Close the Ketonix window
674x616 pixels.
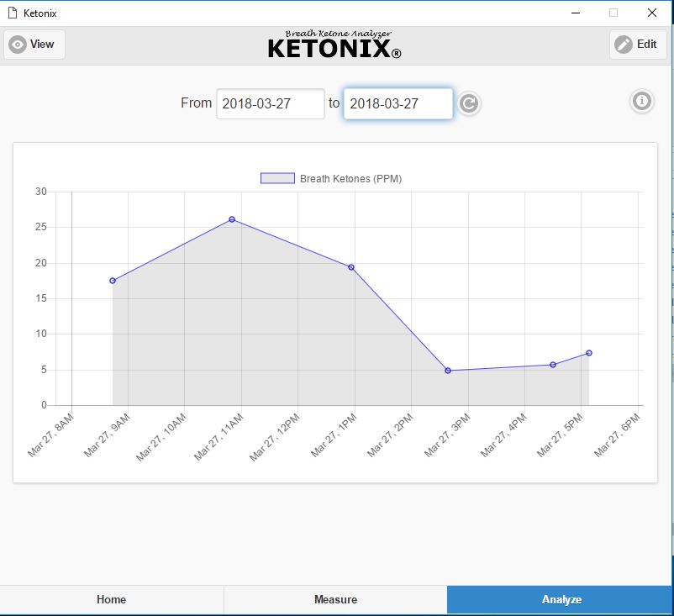(x=652, y=13)
